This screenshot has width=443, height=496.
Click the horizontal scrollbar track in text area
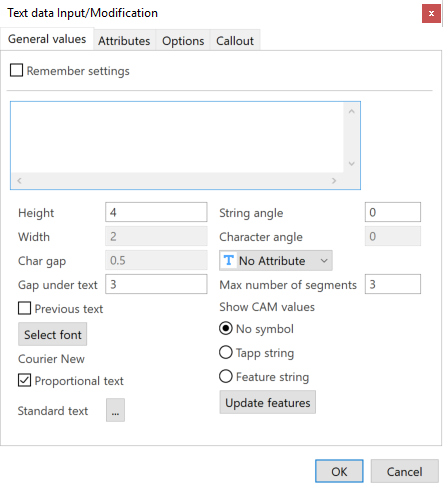177,181
